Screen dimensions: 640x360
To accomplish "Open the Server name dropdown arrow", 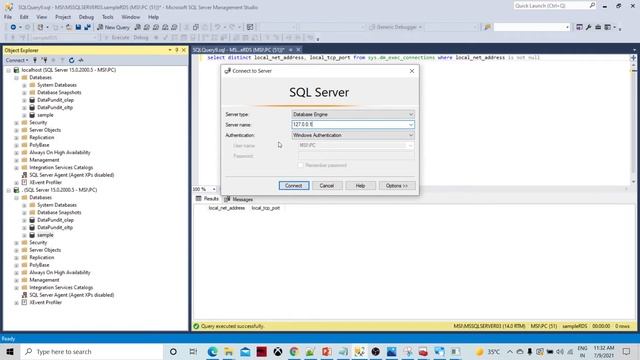I will pos(411,124).
